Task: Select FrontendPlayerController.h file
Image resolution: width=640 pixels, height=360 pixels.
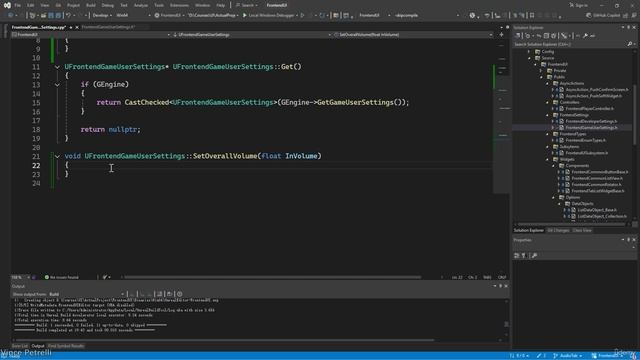Action: pos(589,109)
